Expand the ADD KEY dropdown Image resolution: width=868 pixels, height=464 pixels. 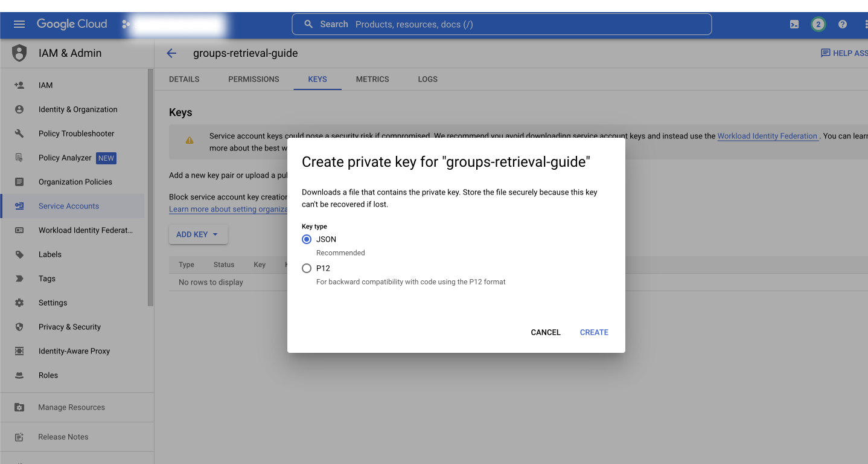pos(198,234)
